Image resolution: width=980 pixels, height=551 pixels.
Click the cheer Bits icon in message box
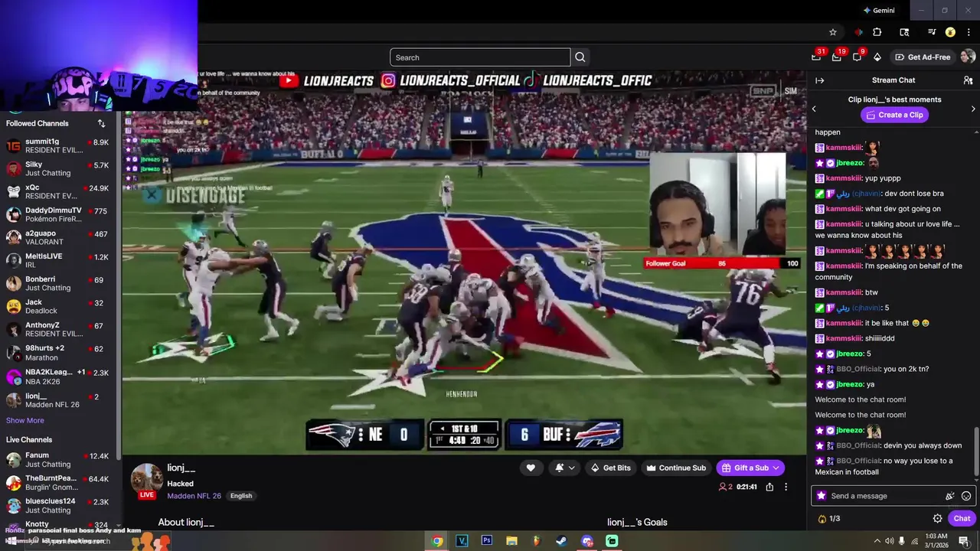point(950,496)
